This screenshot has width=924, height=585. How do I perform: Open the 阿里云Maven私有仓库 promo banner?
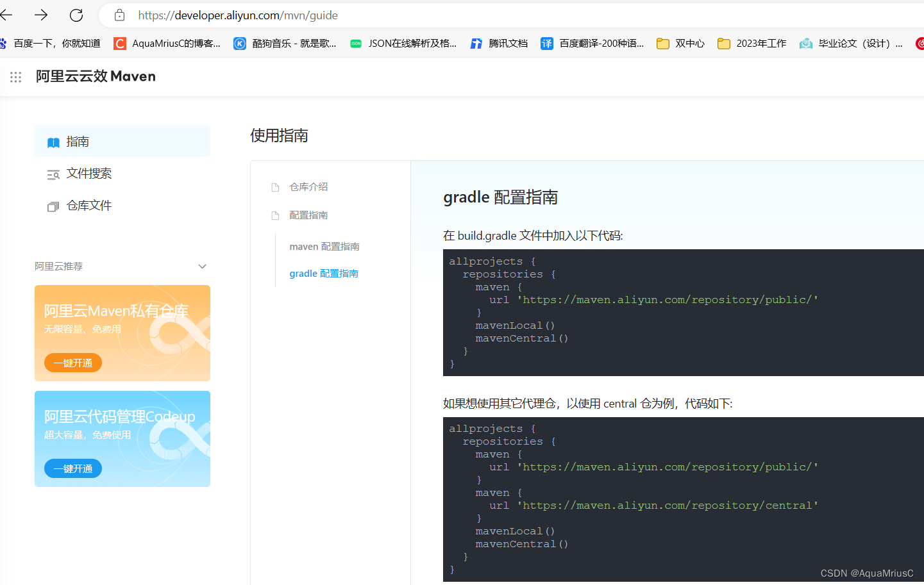[x=122, y=333]
